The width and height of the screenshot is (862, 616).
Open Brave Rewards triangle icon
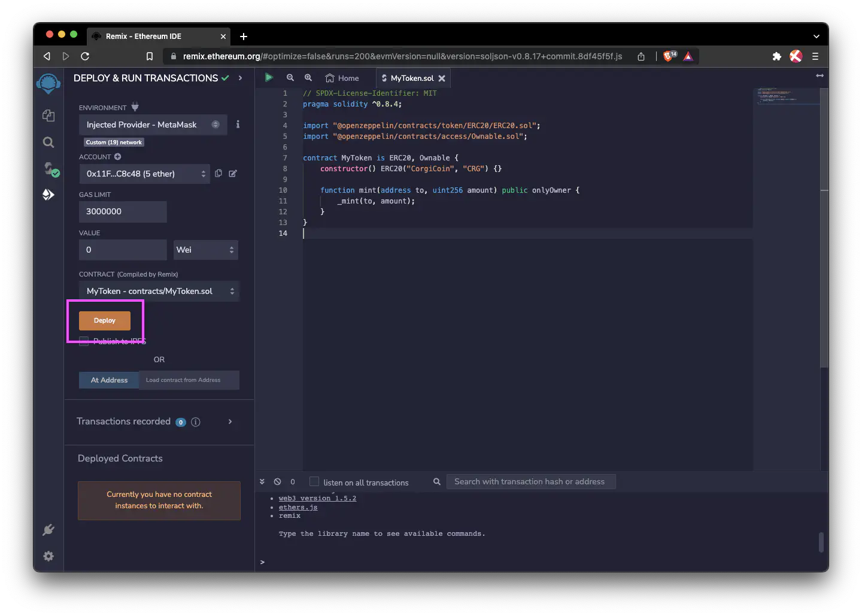click(x=688, y=56)
